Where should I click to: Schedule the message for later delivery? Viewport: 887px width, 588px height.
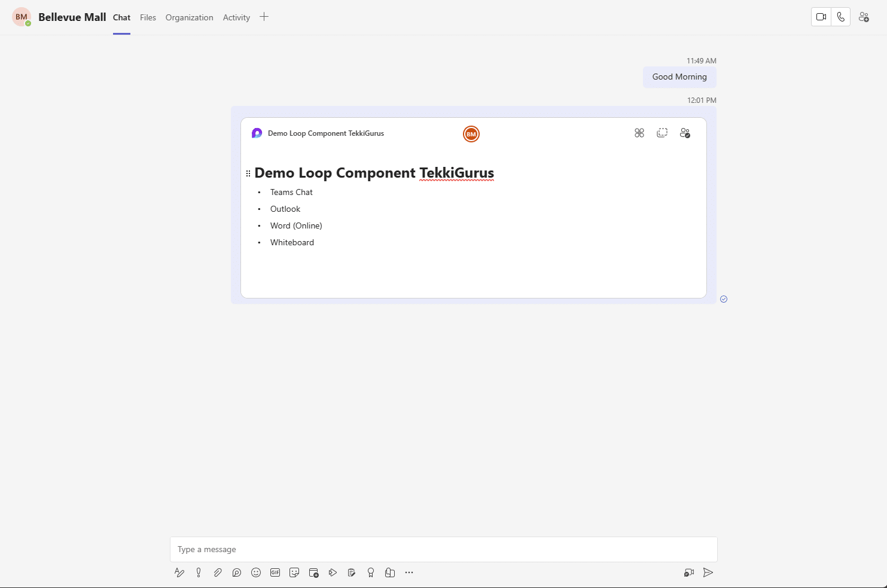(x=313, y=572)
